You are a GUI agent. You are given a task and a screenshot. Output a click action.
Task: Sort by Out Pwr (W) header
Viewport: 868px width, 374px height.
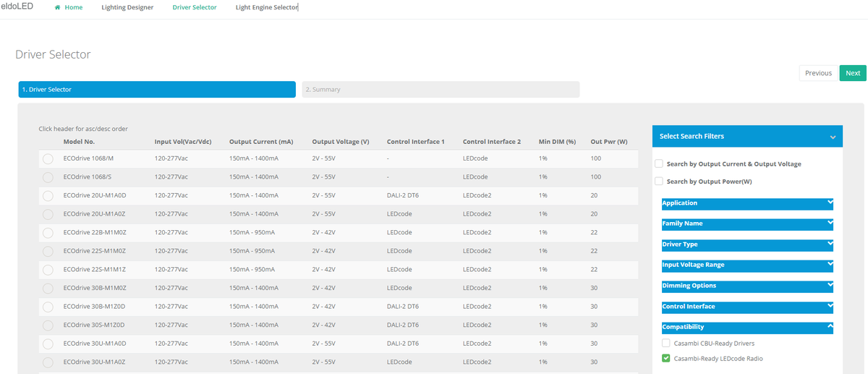(x=609, y=142)
